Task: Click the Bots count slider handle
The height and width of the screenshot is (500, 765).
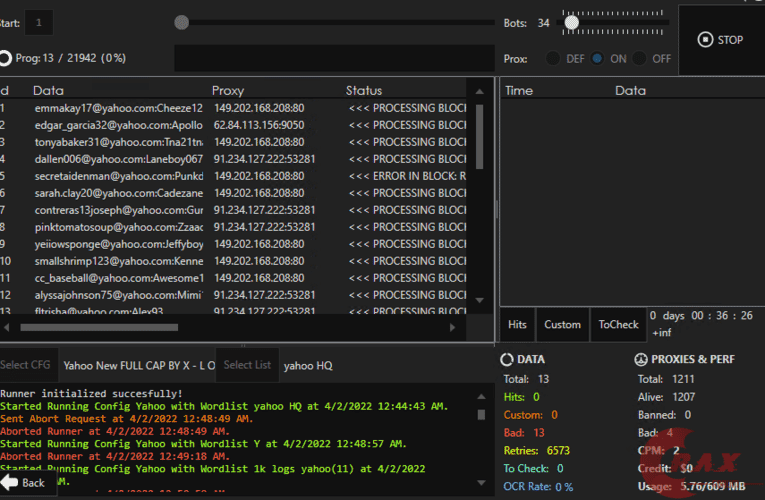Action: pos(570,22)
